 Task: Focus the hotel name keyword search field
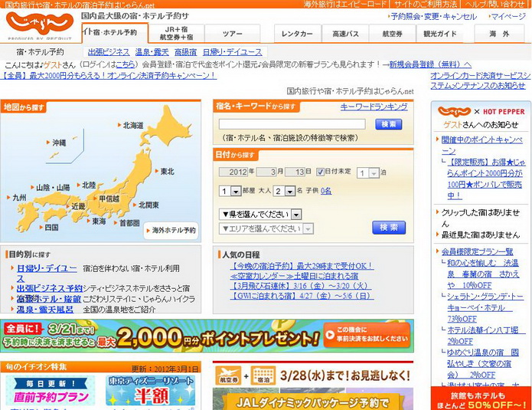coord(292,124)
